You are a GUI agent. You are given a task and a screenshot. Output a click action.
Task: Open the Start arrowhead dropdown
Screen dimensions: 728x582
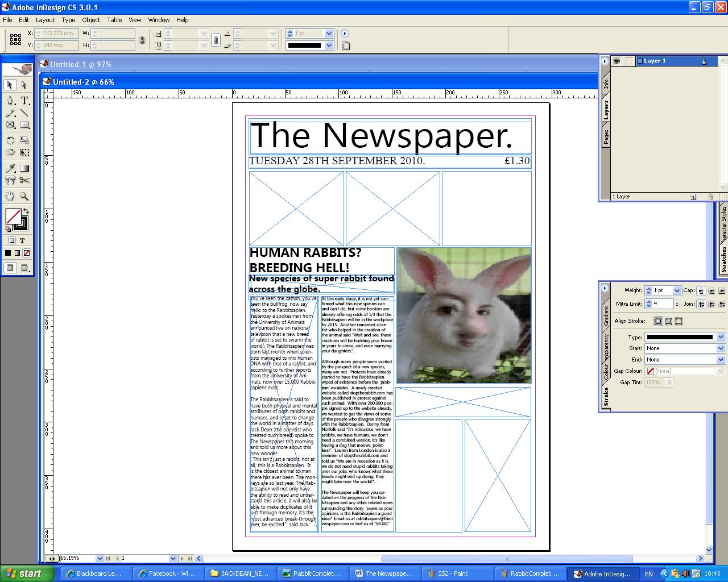[721, 348]
